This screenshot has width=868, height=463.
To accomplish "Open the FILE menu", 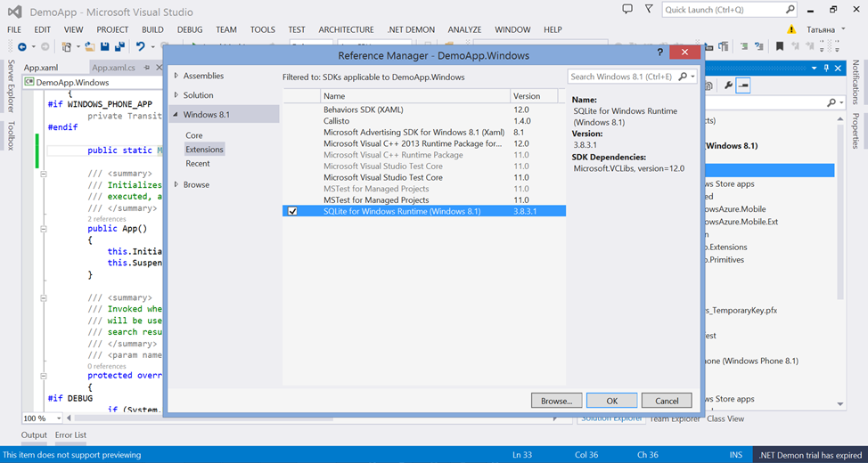I will coord(14,30).
